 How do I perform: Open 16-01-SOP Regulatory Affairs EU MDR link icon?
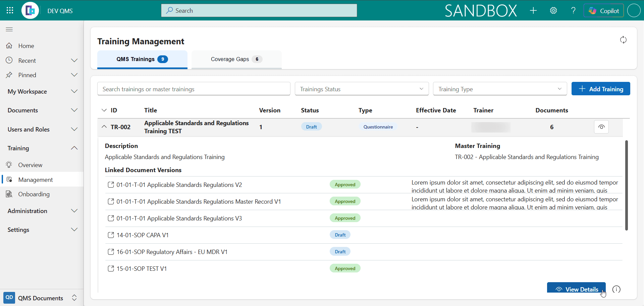click(x=111, y=252)
